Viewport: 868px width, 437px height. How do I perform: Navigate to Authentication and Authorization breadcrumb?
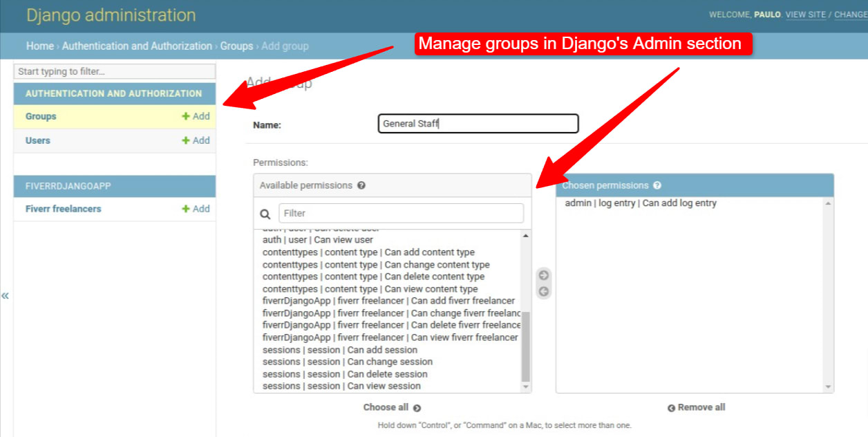[137, 46]
